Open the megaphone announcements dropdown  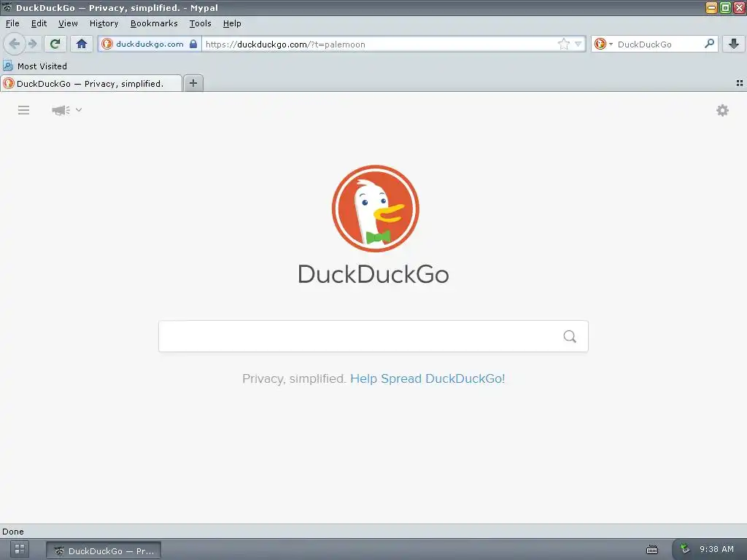66,110
